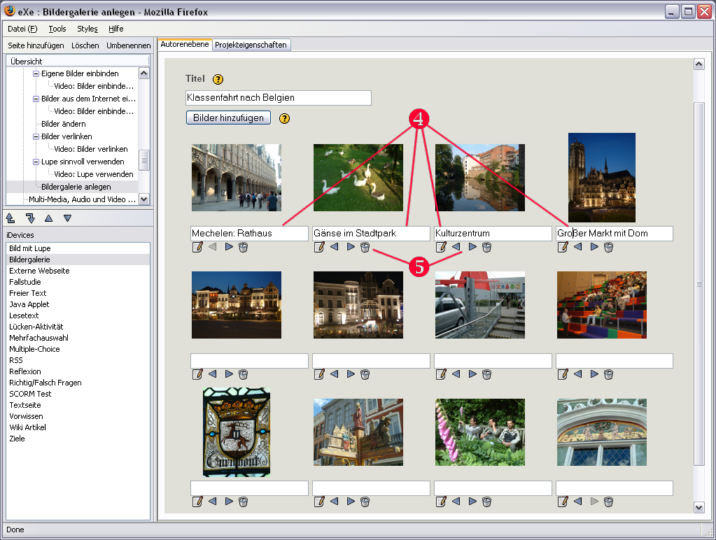Screen dimensions: 716x540
Task: Select Bildergalerie anlegen outline page
Action: coord(76,187)
